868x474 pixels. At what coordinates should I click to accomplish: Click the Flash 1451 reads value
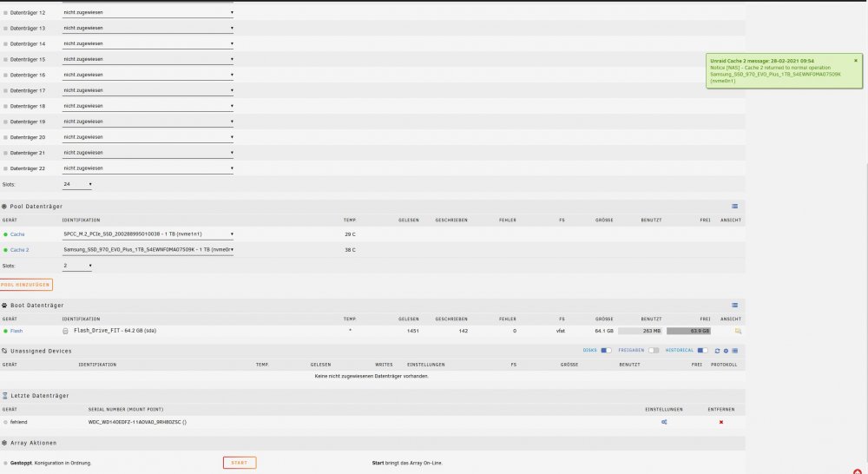pos(412,331)
